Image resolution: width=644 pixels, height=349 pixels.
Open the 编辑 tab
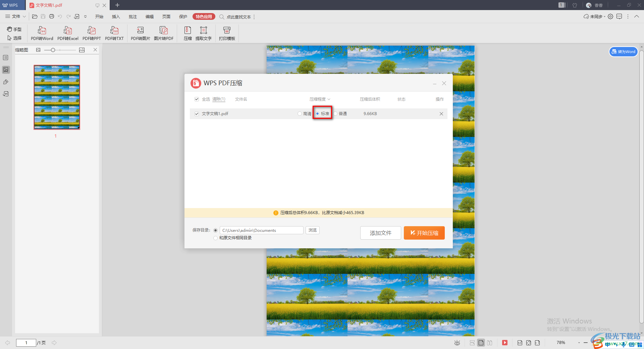(150, 16)
